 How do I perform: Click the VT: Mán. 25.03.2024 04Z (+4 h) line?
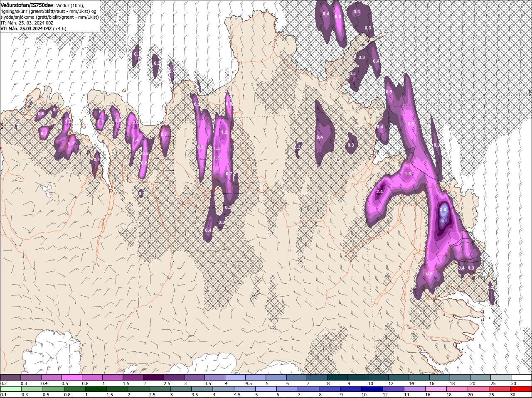click(x=33, y=29)
